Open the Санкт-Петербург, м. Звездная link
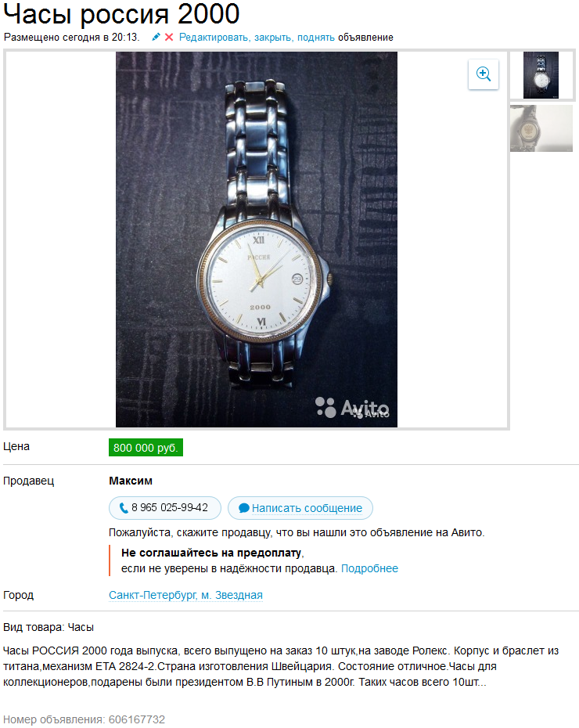The width and height of the screenshot is (579, 728). point(185,595)
